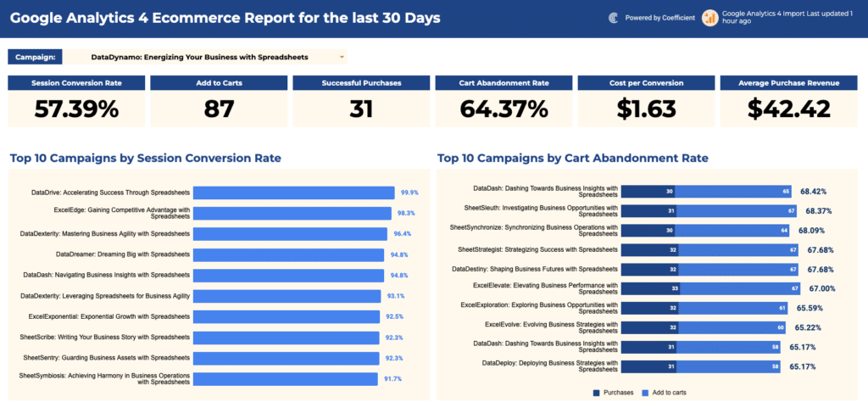Click the 65.22% abandonment rate value

pos(808,327)
